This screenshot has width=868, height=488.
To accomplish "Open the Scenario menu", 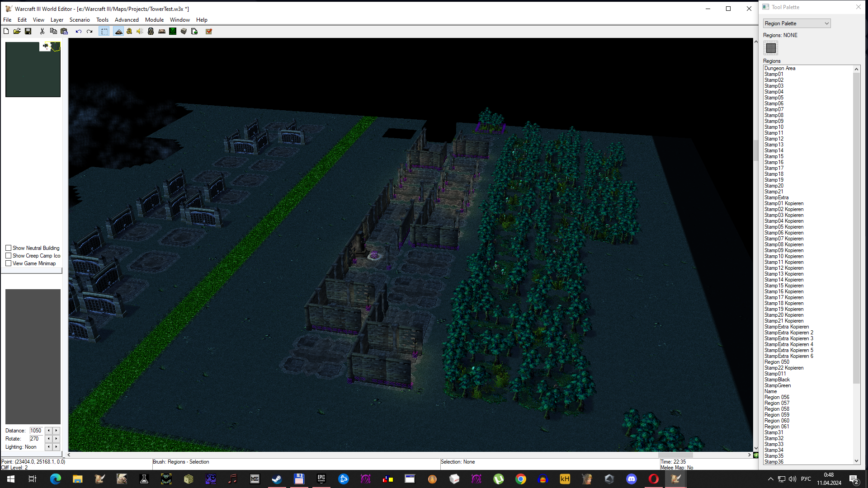I will coord(80,20).
